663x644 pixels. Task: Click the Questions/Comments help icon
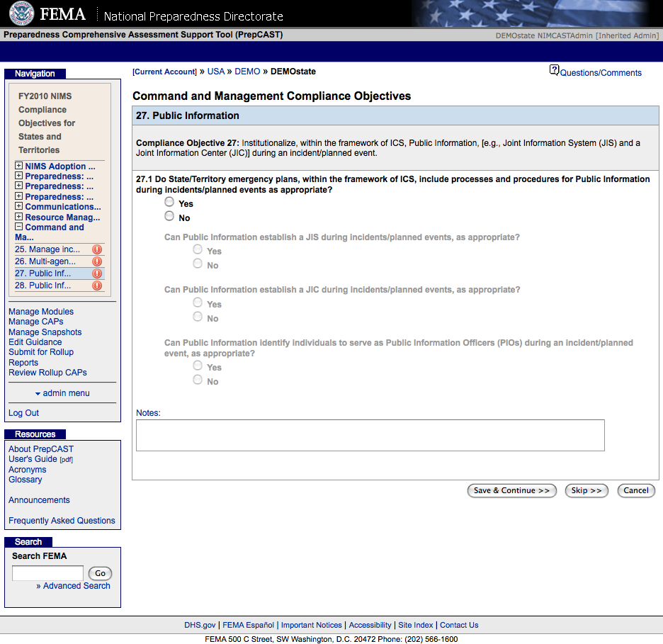coord(554,70)
